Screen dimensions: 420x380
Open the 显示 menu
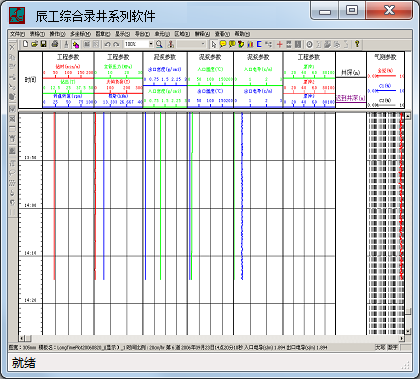[122, 34]
